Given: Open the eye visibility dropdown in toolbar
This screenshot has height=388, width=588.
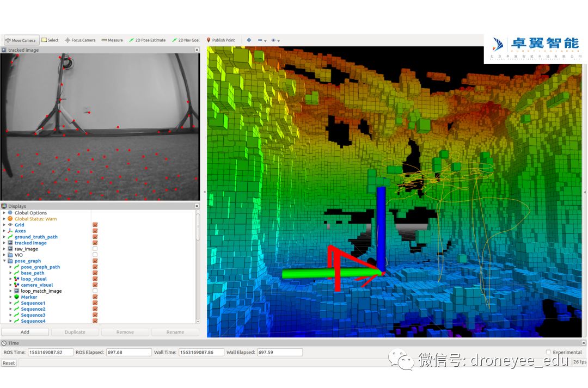Looking at the screenshot, I should click(x=275, y=40).
